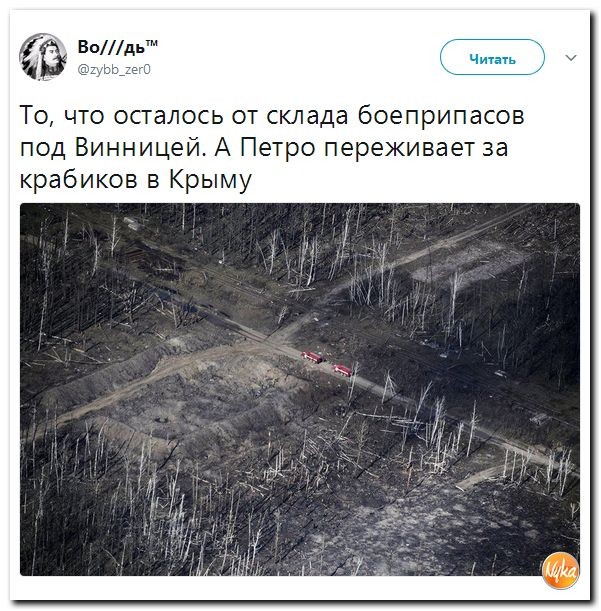601x611 pixels.
Task: Click the right red fire truck
Action: point(343,370)
